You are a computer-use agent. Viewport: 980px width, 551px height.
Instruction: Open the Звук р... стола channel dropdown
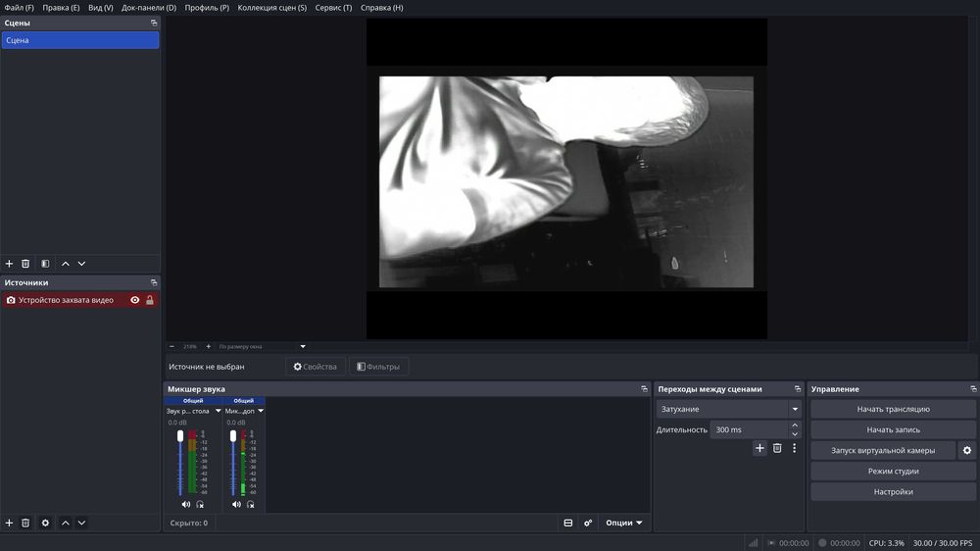pyautogui.click(x=219, y=411)
